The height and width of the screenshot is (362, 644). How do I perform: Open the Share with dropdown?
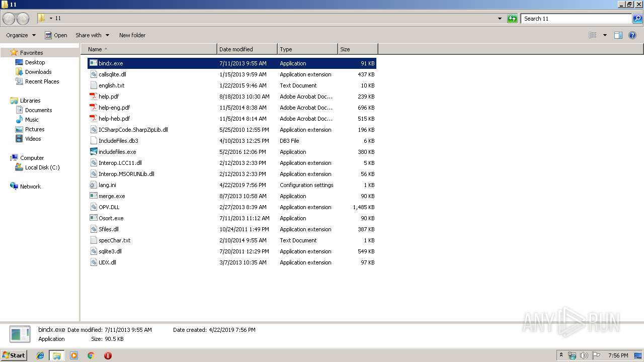click(x=93, y=35)
